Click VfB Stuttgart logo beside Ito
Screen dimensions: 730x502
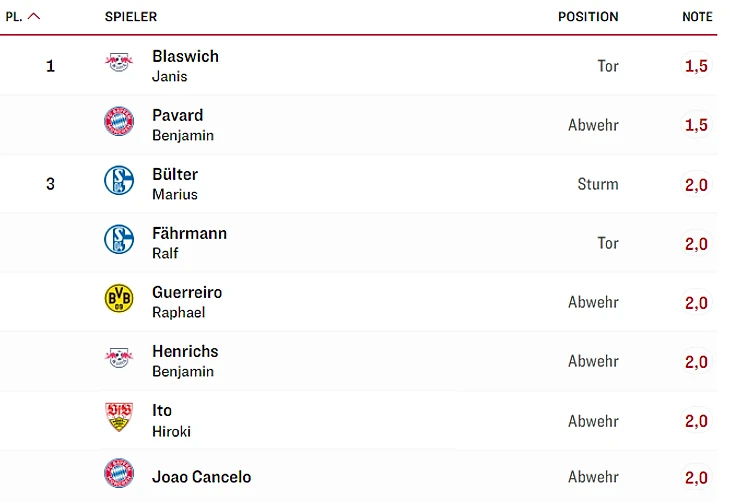tap(118, 417)
